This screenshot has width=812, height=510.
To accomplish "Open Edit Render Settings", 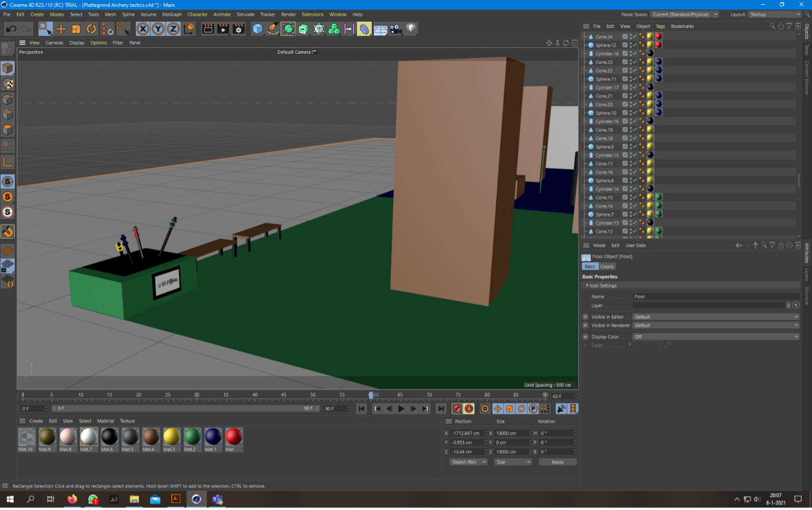I will (238, 29).
